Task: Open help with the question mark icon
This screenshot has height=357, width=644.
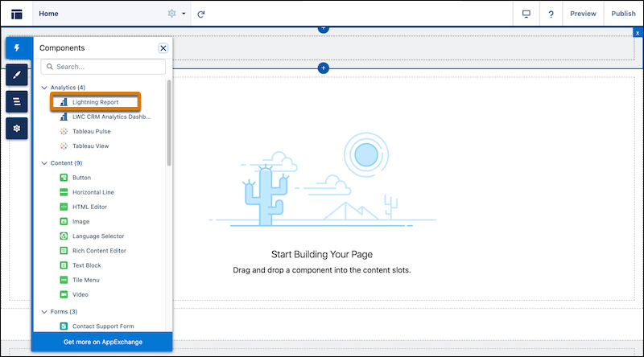Action: pyautogui.click(x=551, y=14)
